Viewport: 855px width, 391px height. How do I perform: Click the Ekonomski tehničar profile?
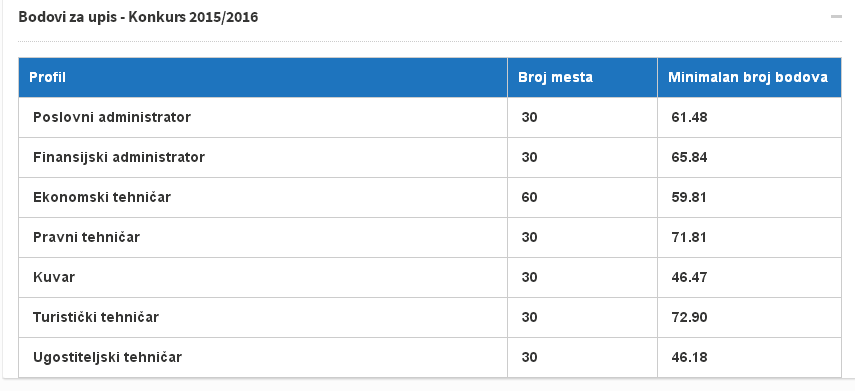102,197
